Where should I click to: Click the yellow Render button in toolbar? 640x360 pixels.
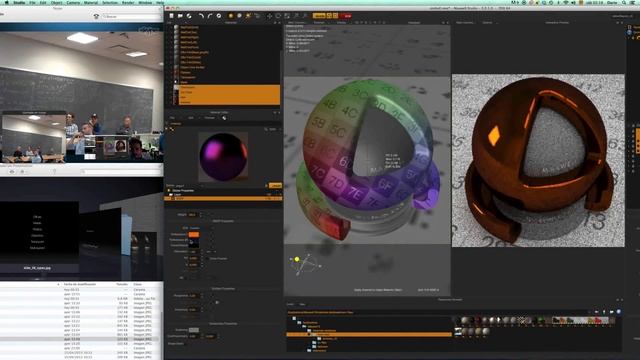[319, 16]
